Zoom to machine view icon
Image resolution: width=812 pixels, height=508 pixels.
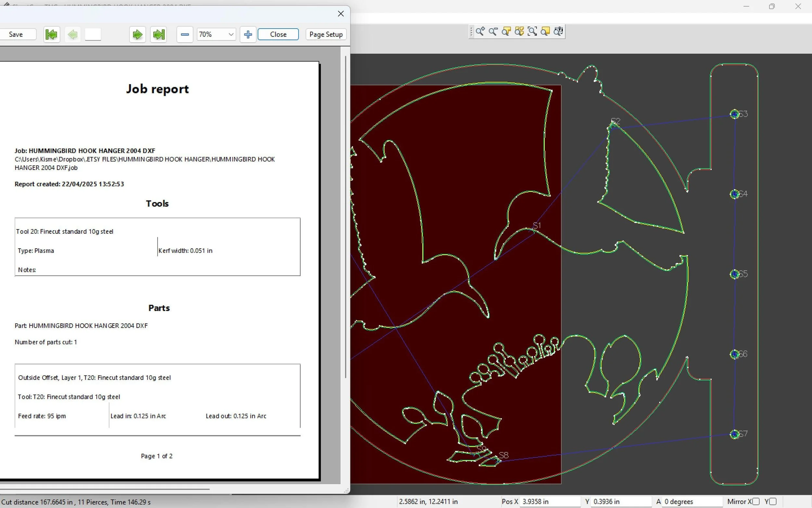tap(559, 32)
